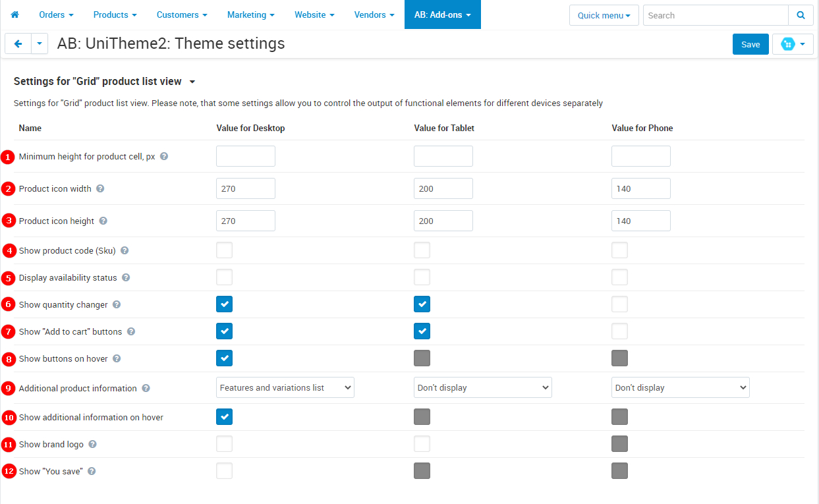Open the AB: Add-ons menu

(x=443, y=14)
